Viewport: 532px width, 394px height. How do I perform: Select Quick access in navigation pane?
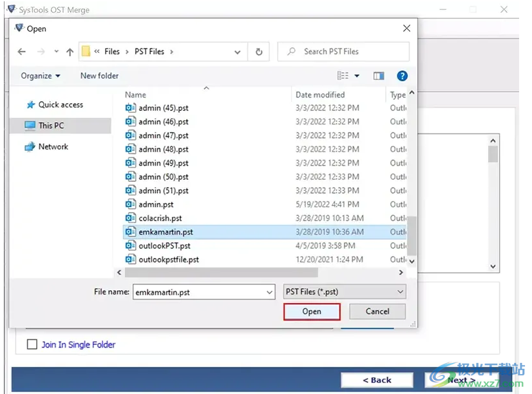pyautogui.click(x=61, y=104)
